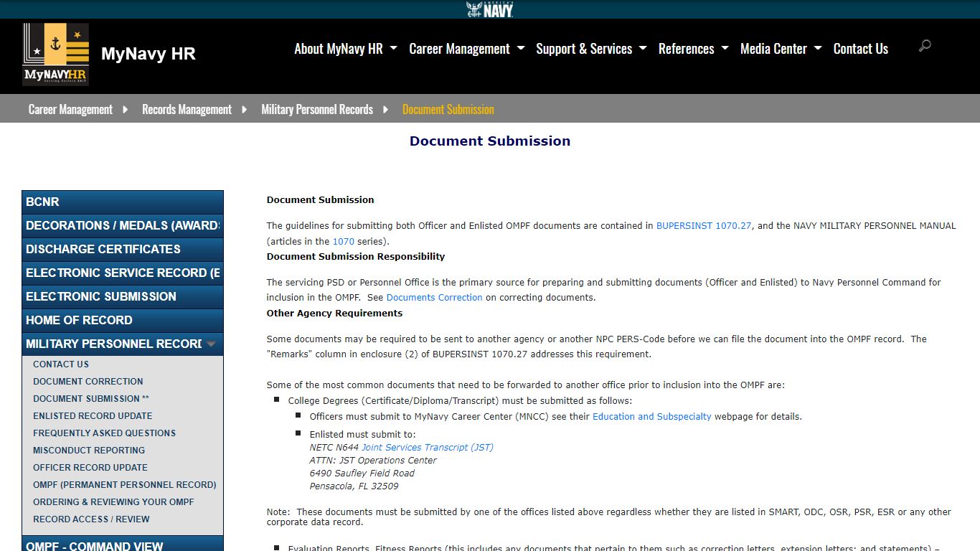Open Electronic Submission sidebar section
This screenshot has width=980, height=551.
coord(123,296)
